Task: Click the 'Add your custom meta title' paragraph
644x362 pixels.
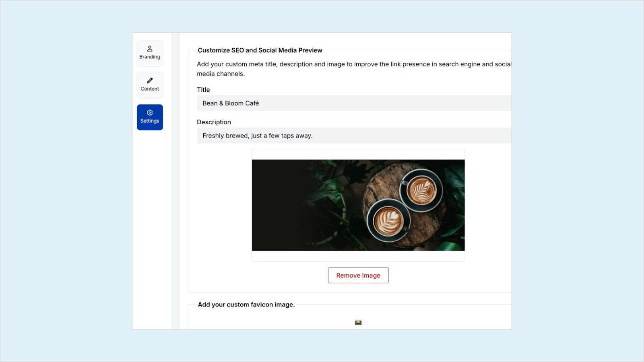Action: click(x=354, y=69)
